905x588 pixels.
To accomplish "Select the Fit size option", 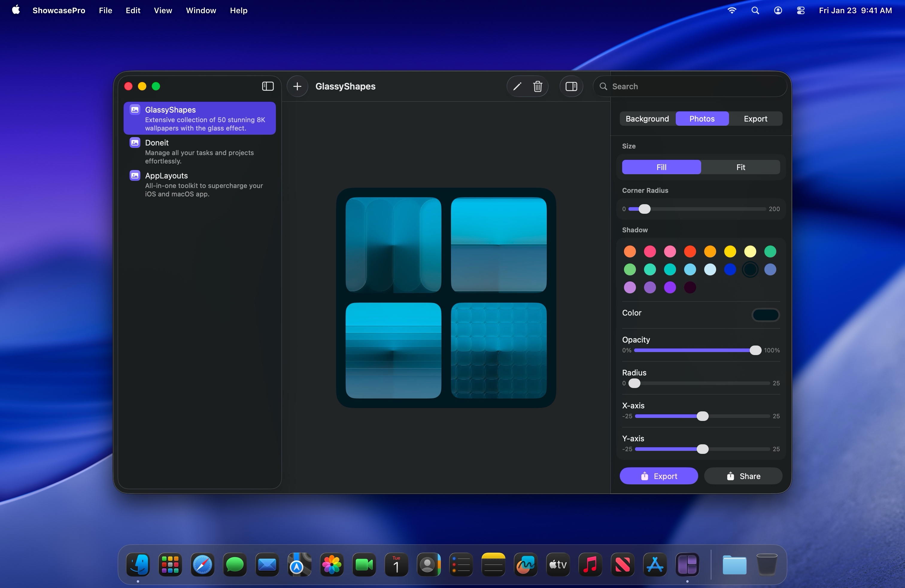I will [740, 167].
